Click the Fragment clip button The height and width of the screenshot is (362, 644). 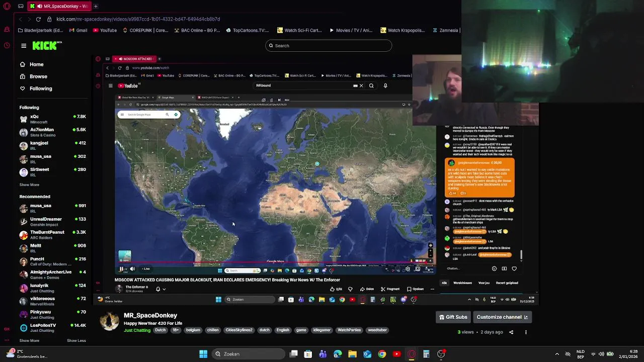point(390,289)
